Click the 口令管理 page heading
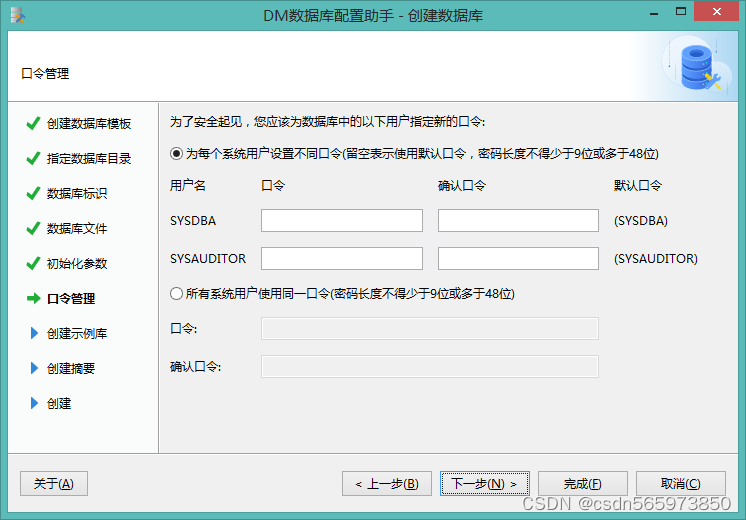 tap(45, 74)
